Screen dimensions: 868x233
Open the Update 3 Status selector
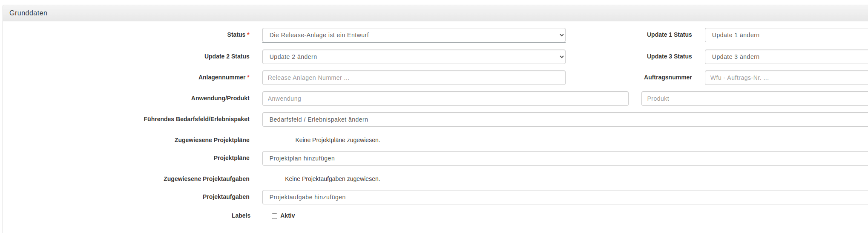coord(786,57)
